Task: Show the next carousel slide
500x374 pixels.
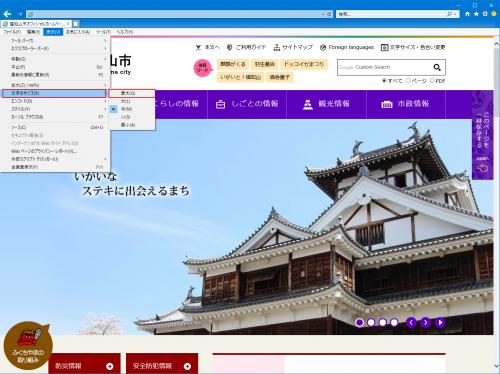Action: coord(425,322)
